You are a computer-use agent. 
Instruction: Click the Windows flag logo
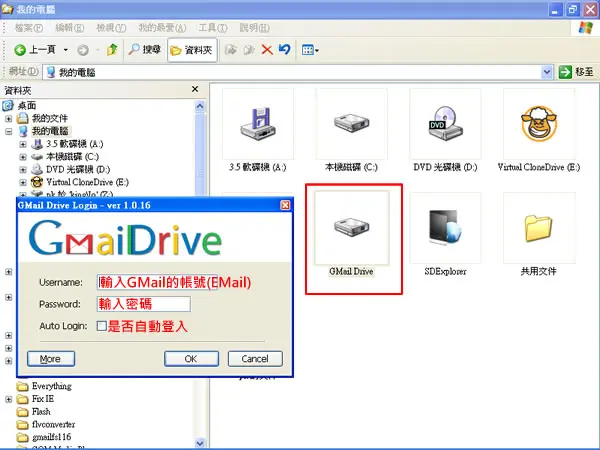[x=585, y=28]
